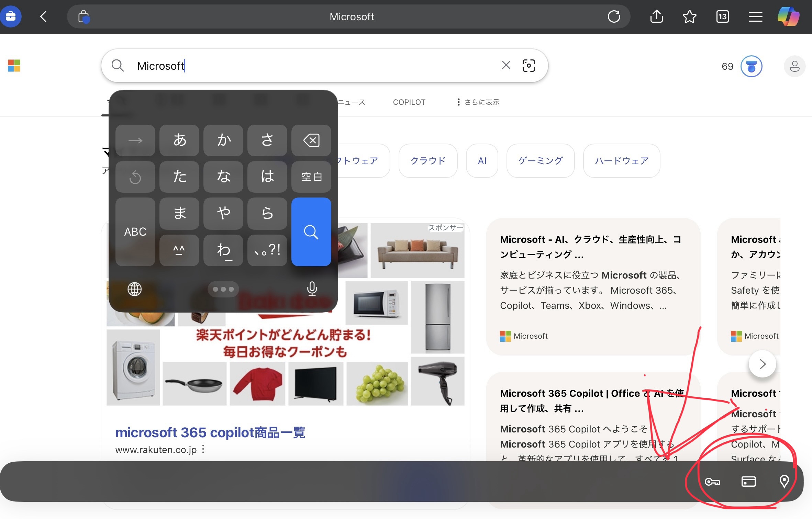
Task: Switch keyboard language with globe icon
Action: pos(134,289)
